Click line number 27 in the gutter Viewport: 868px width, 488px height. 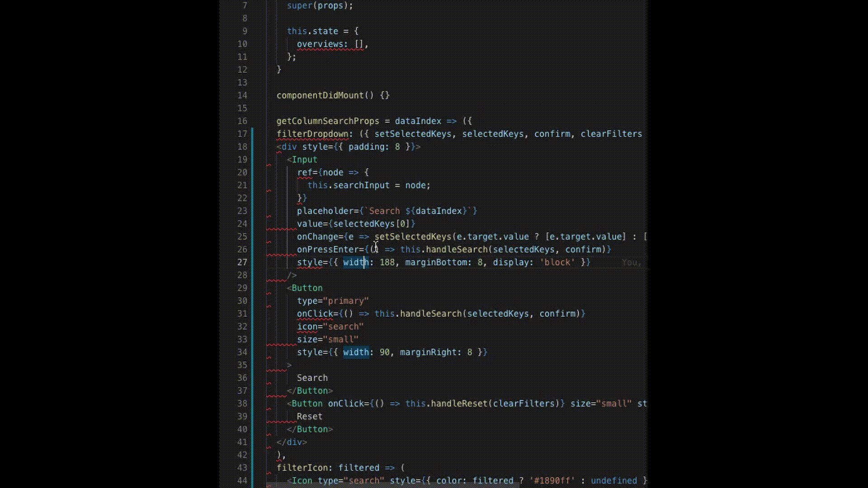pos(242,262)
